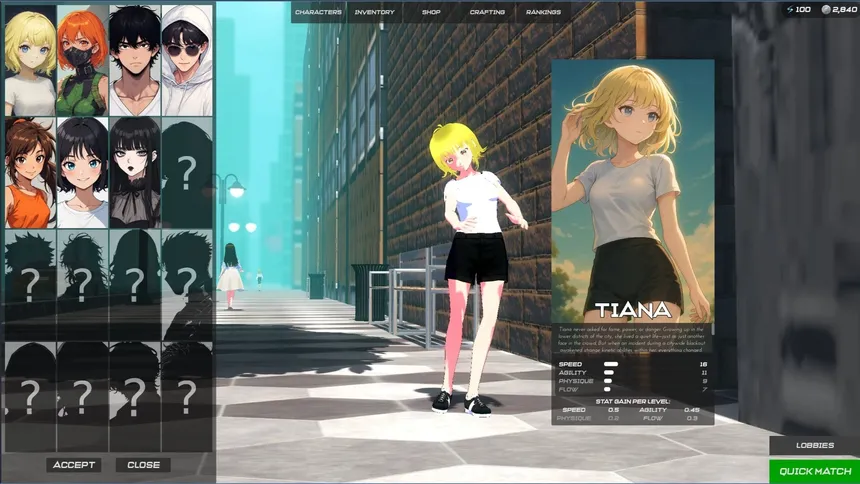Screen dimensions: 860x484
Task: Start a Quick Match
Action: pyautogui.click(x=814, y=471)
